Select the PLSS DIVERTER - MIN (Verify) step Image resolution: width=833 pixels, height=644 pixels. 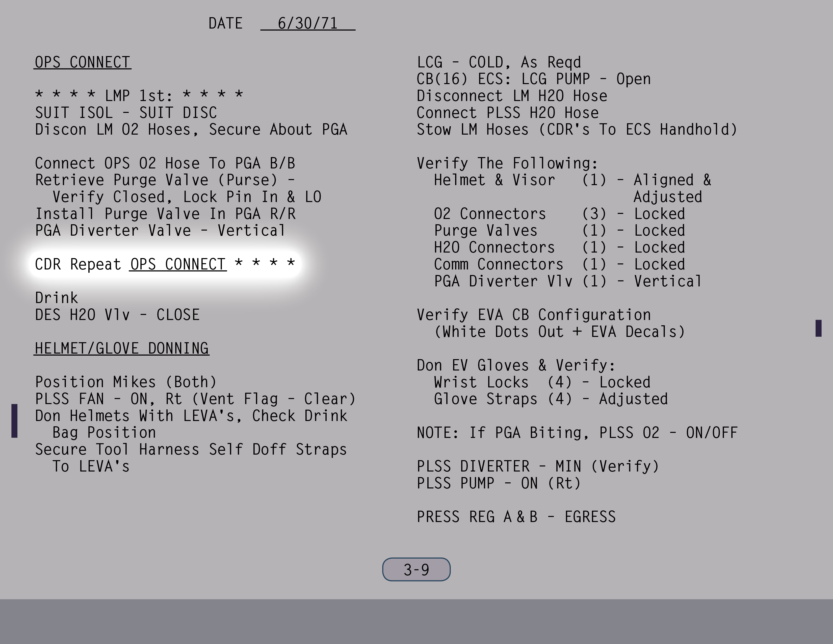tap(537, 467)
